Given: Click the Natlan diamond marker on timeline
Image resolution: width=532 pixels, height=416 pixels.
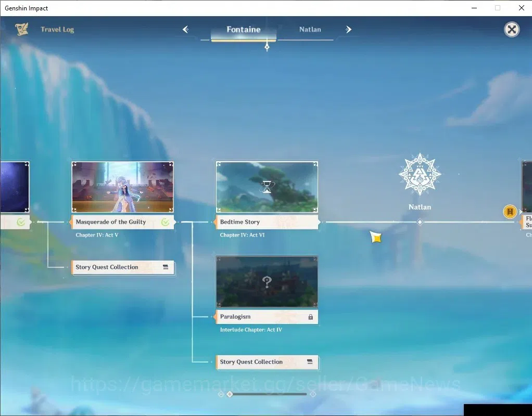Looking at the screenshot, I should [420, 222].
